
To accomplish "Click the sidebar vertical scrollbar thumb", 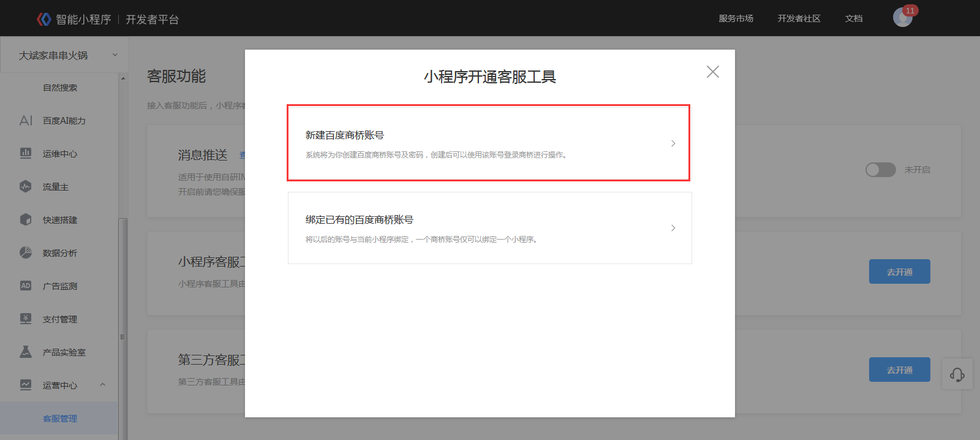I will [x=123, y=328].
